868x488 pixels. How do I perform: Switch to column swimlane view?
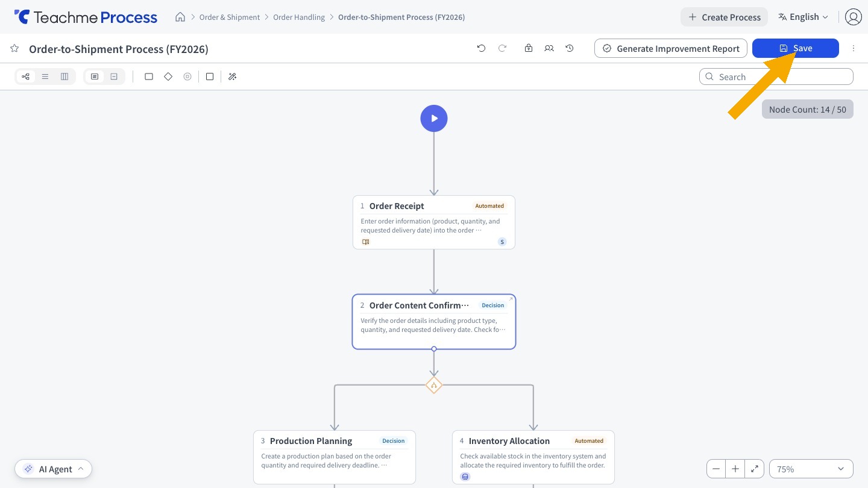[64, 77]
